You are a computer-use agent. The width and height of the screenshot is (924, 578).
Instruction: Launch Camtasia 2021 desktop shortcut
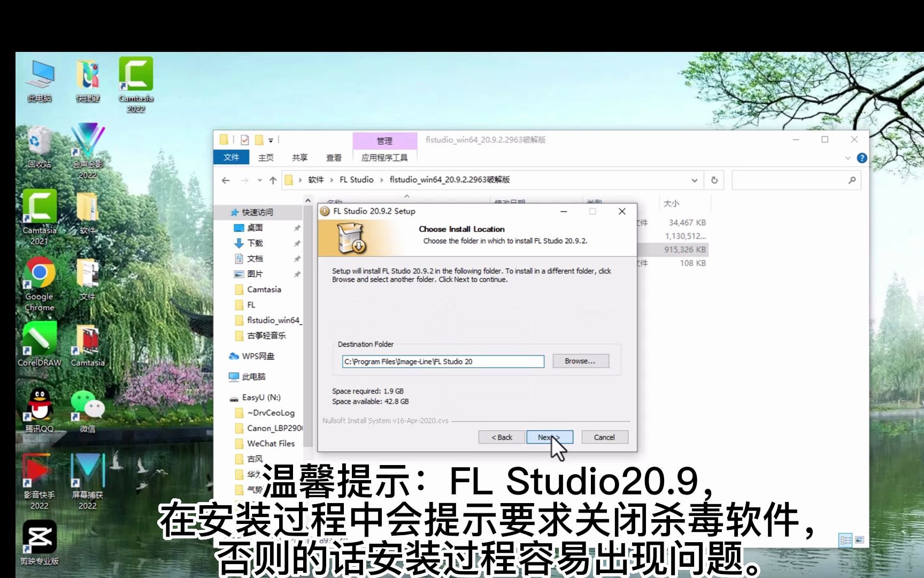pyautogui.click(x=39, y=217)
